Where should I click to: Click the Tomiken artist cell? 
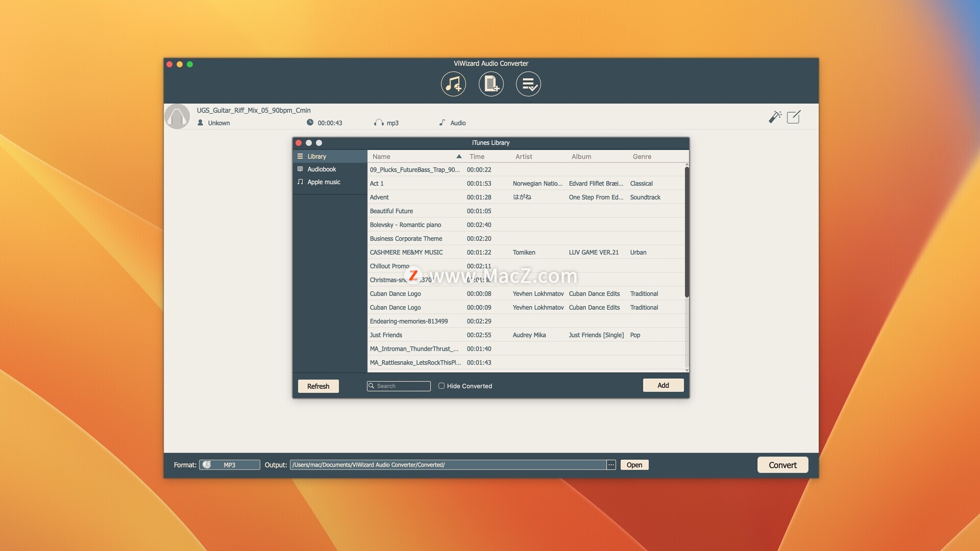(524, 252)
